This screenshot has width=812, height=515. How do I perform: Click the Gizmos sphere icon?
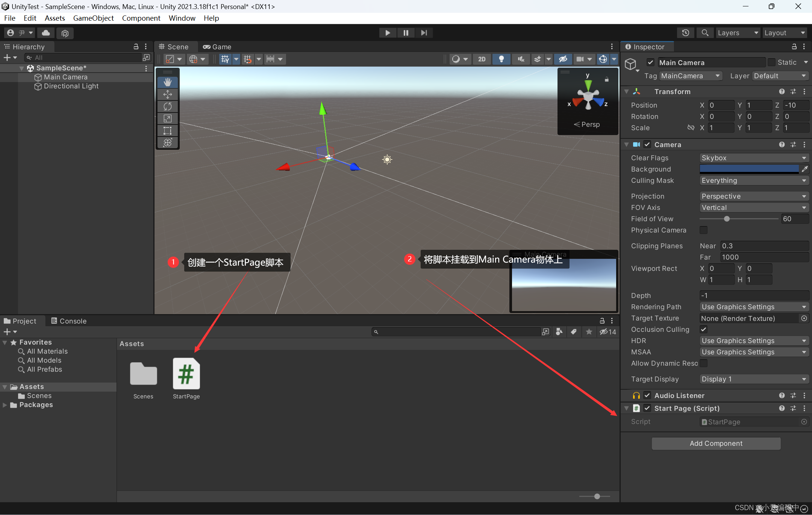603,59
